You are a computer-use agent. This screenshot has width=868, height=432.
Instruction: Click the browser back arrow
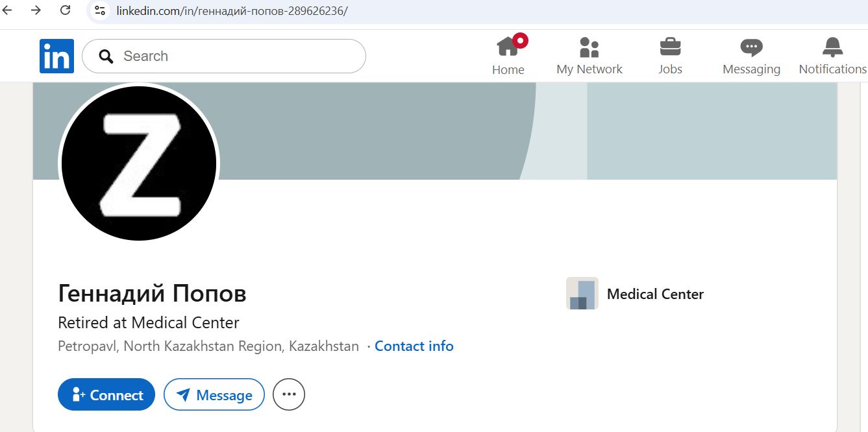coord(8,10)
